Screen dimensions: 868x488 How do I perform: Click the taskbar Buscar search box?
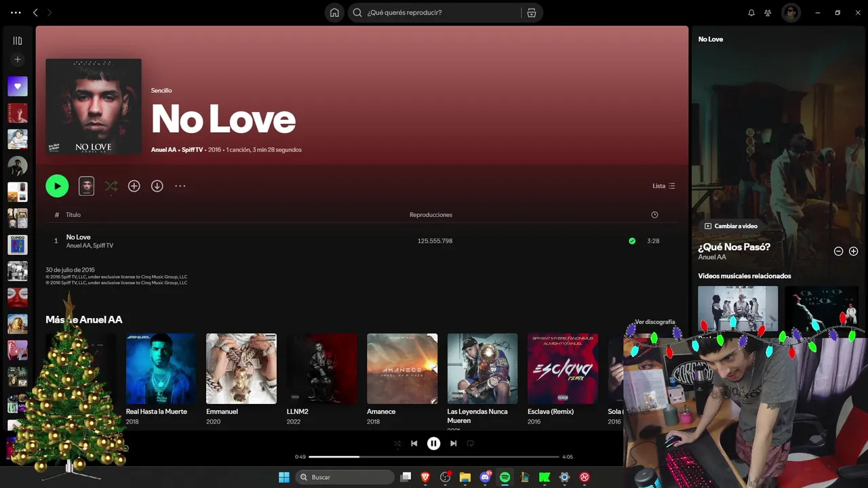345,477
